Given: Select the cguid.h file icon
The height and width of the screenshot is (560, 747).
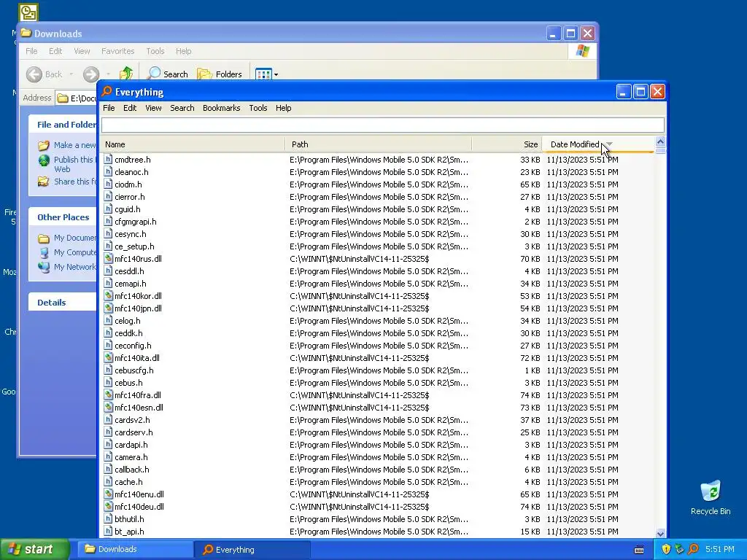Looking at the screenshot, I should [x=108, y=209].
